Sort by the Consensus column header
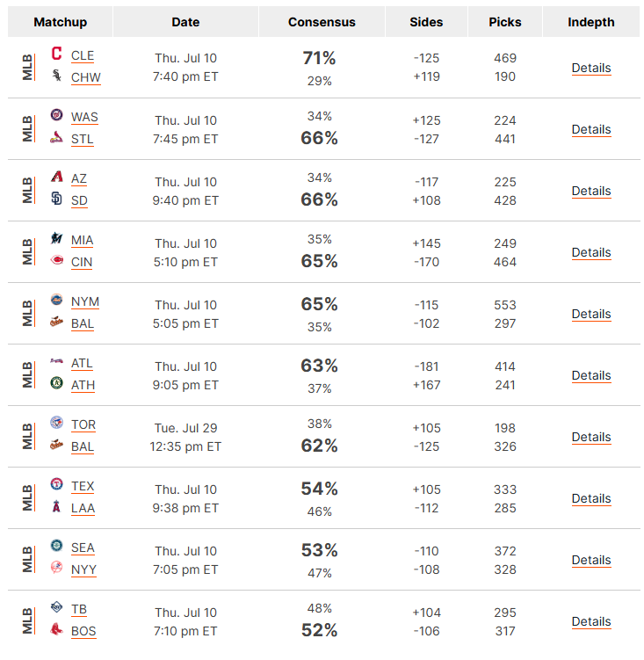The height and width of the screenshot is (660, 644). point(322,22)
